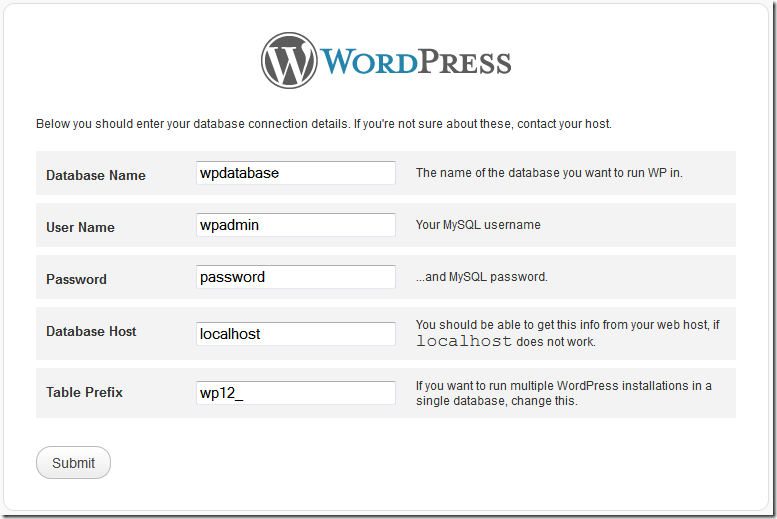Click the 'Database Name' label
This screenshot has width=777, height=519.
tap(96, 175)
